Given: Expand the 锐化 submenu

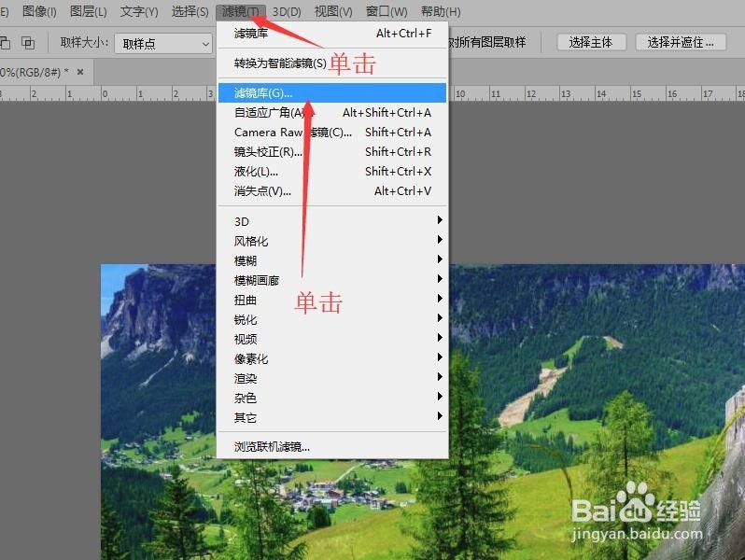Looking at the screenshot, I should [x=332, y=319].
